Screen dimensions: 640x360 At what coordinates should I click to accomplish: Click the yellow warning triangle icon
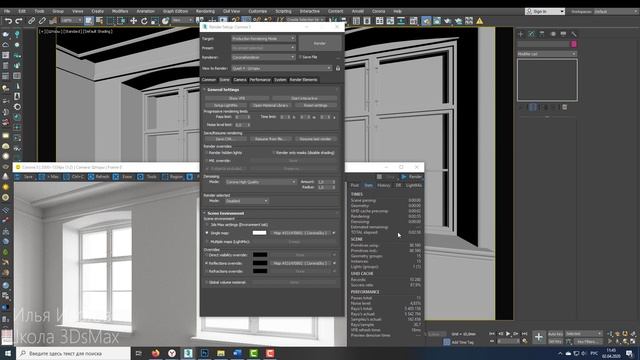[x=480, y=21]
